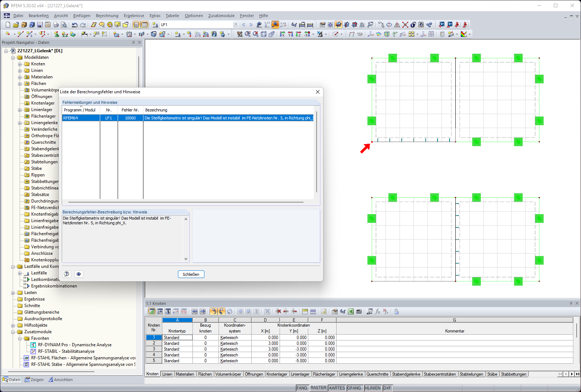Open the help icon in the error dialog

66,274
